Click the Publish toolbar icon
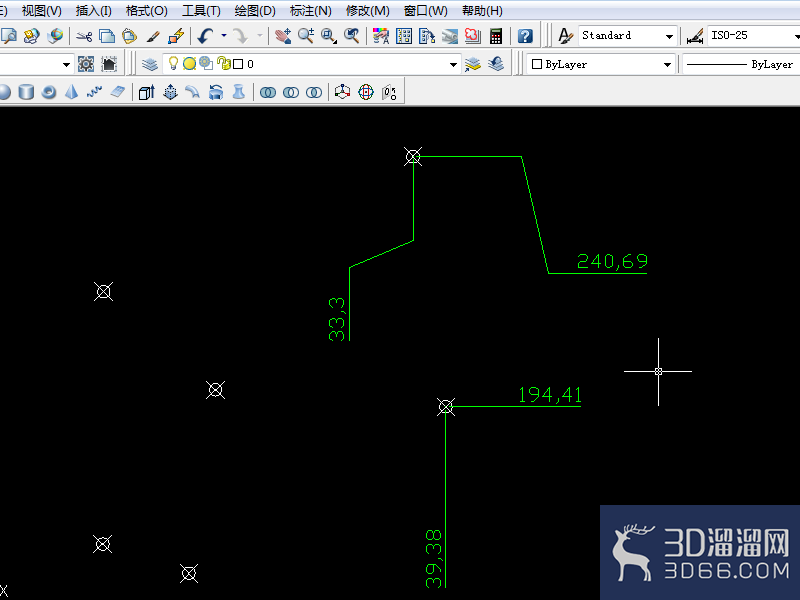The width and height of the screenshot is (800, 600). (32, 36)
